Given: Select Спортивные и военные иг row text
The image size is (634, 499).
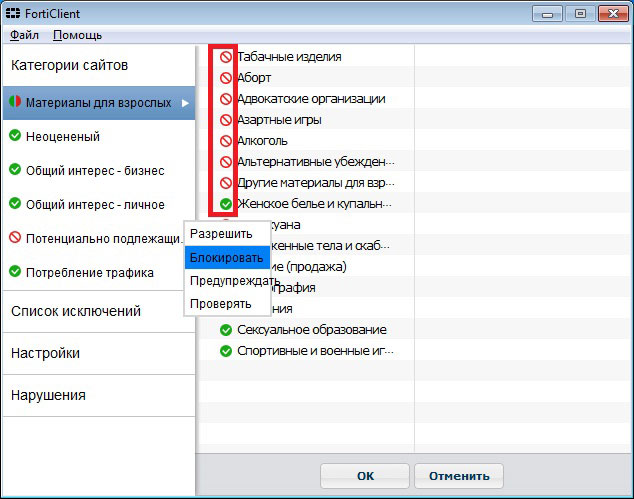Looking at the screenshot, I should click(x=315, y=351).
